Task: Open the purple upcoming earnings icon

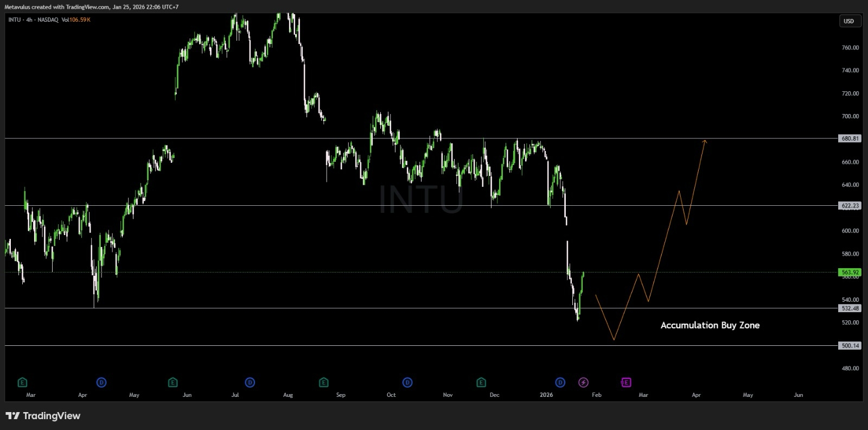Action: (626, 383)
